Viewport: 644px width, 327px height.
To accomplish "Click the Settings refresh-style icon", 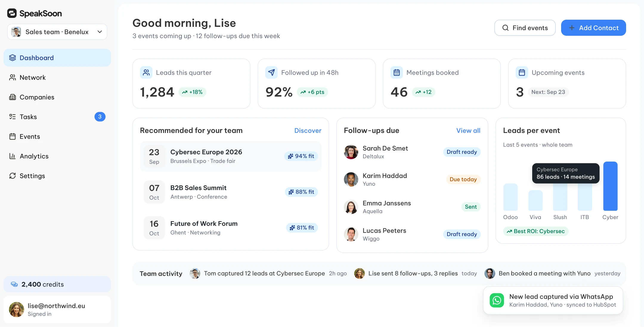I will (x=13, y=176).
